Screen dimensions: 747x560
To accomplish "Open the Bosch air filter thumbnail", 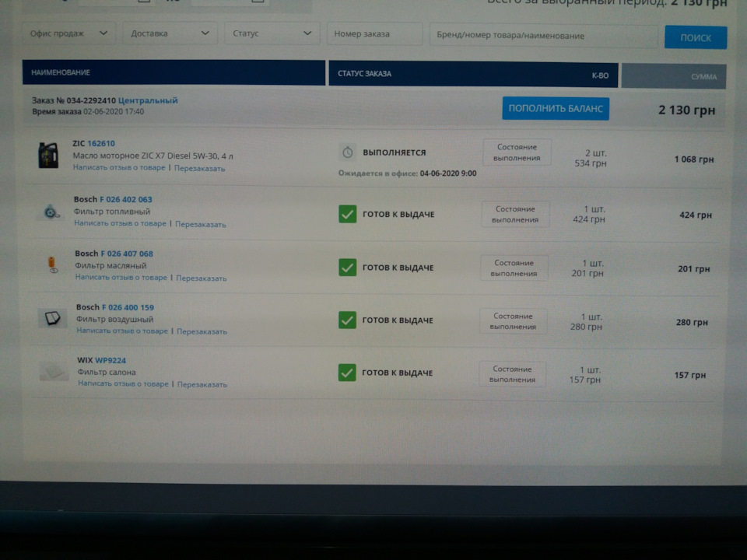I will (x=52, y=318).
